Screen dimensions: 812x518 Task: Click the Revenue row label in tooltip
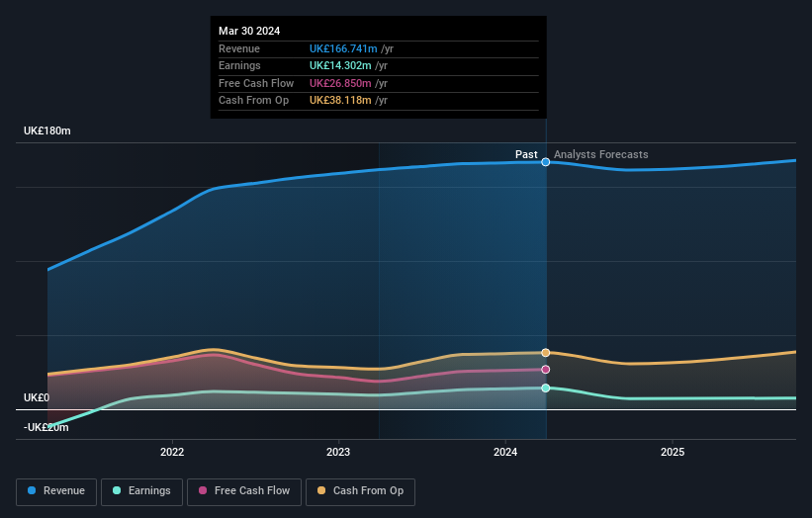(239, 48)
